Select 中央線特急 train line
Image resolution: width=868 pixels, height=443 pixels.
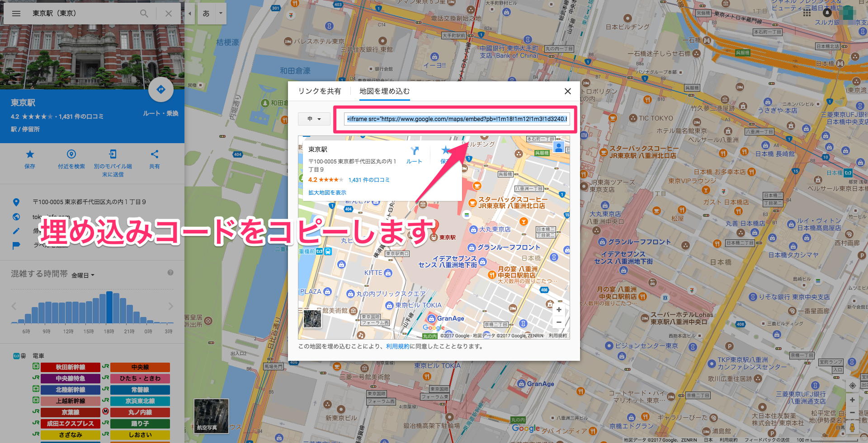pyautogui.click(x=70, y=378)
